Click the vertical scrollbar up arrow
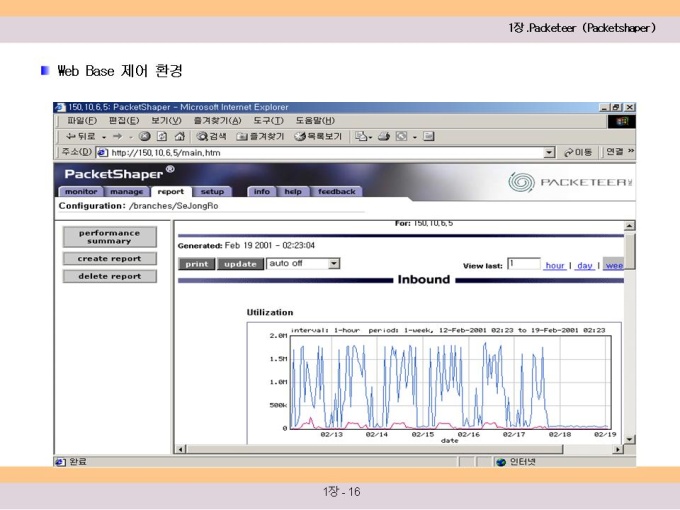The image size is (680, 510). [x=629, y=226]
